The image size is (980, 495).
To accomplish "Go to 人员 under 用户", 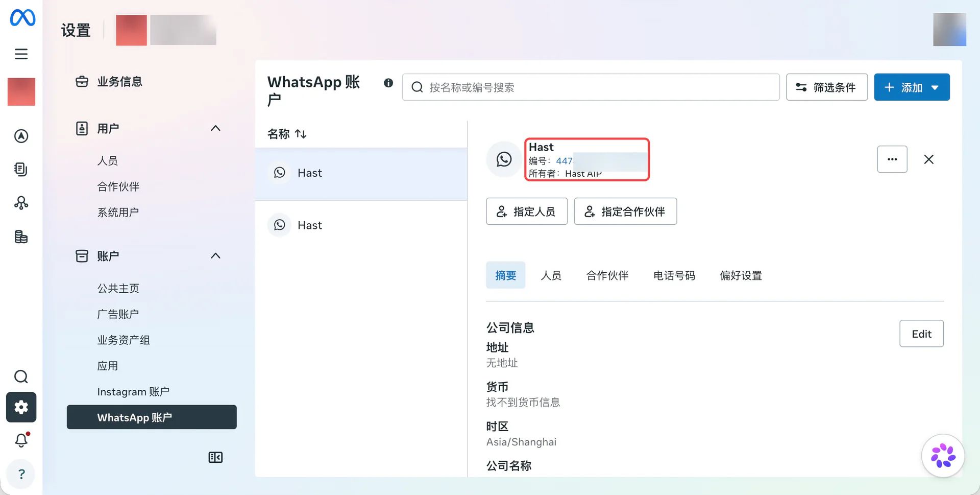I will coord(108,161).
